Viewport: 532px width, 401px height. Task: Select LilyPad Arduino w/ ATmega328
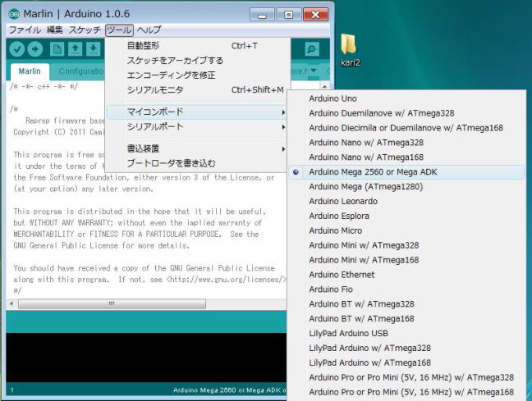coord(406,349)
